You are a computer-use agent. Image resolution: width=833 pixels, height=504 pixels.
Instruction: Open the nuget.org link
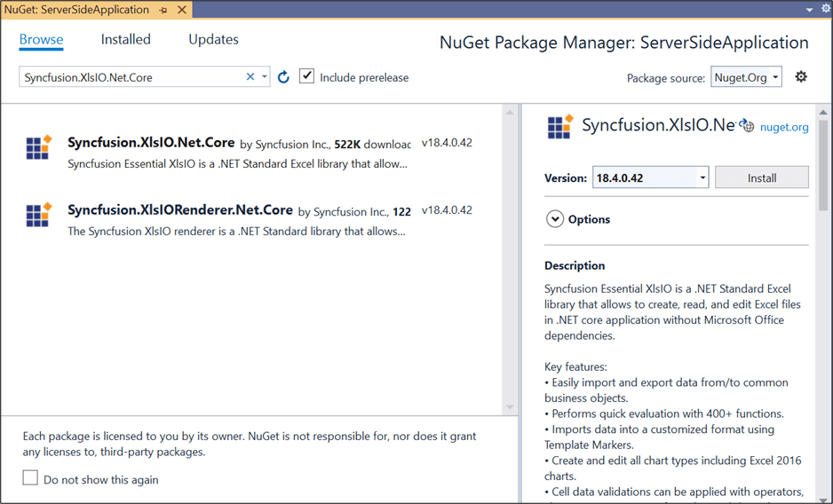[x=784, y=127]
